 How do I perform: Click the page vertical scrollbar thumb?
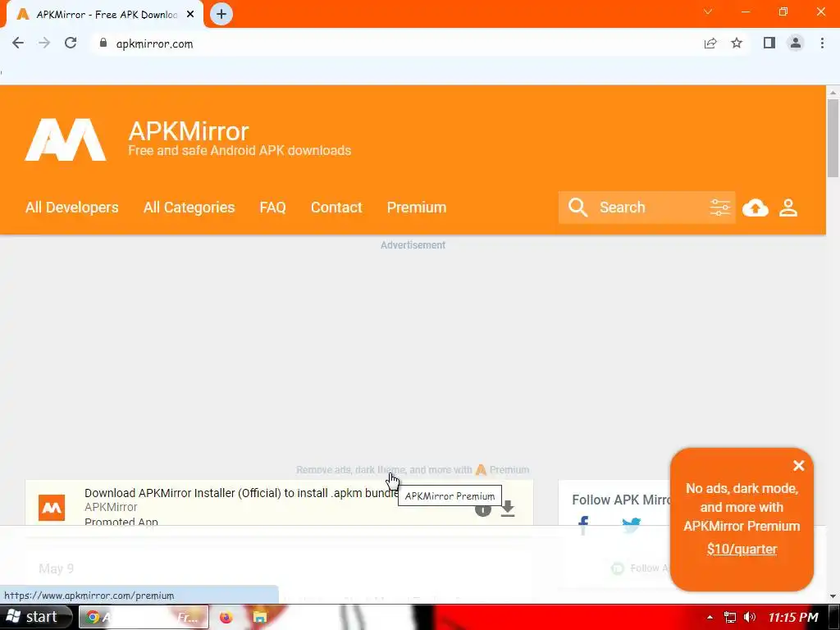[x=833, y=138]
